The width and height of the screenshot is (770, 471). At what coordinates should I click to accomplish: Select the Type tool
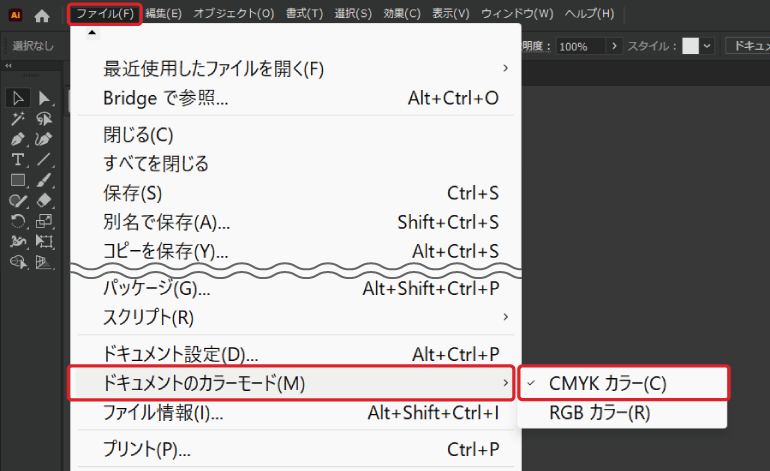pyautogui.click(x=18, y=160)
